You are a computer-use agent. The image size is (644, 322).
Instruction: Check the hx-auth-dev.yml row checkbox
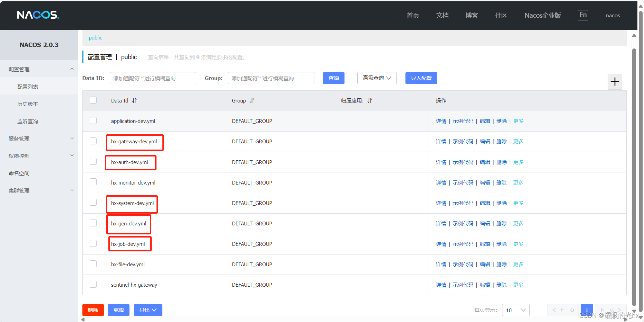(x=93, y=161)
